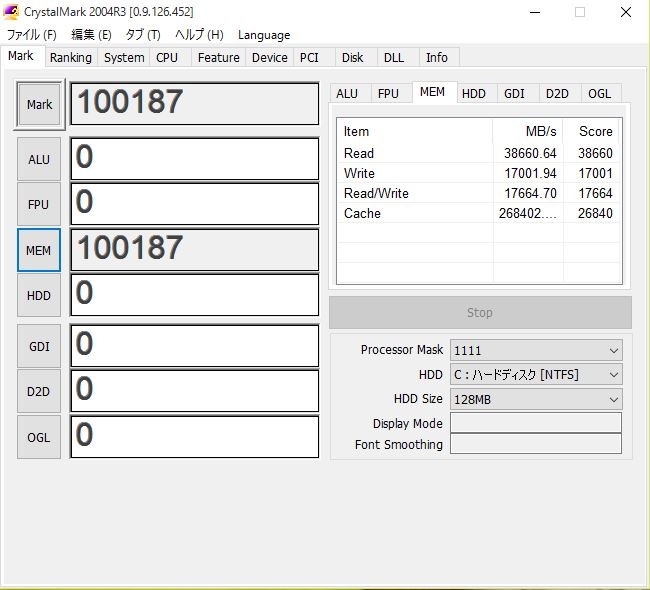Viewport: 650px width, 590px height.
Task: Open the Language menu
Action: [264, 35]
